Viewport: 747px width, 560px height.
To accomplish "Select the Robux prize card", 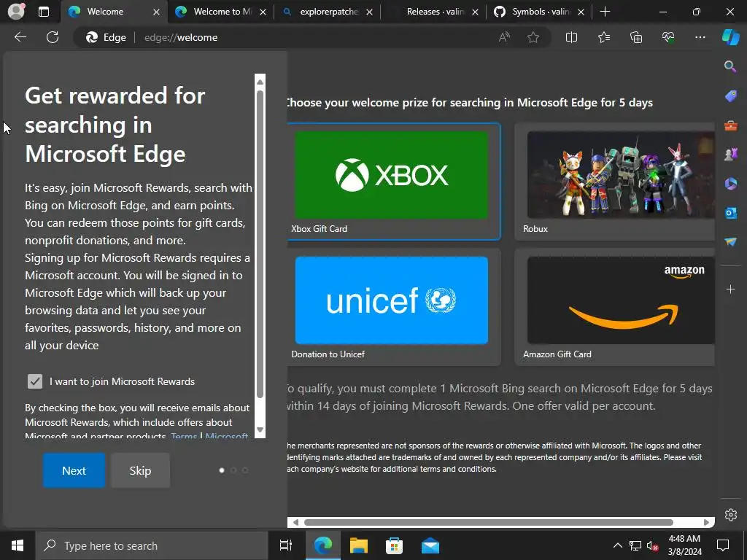I will click(614, 182).
